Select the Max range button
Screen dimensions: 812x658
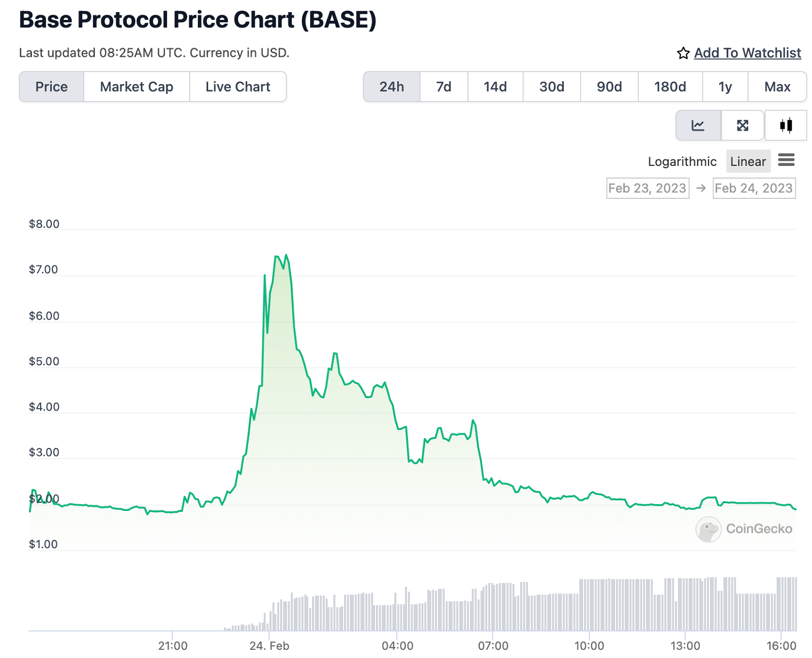(x=777, y=87)
